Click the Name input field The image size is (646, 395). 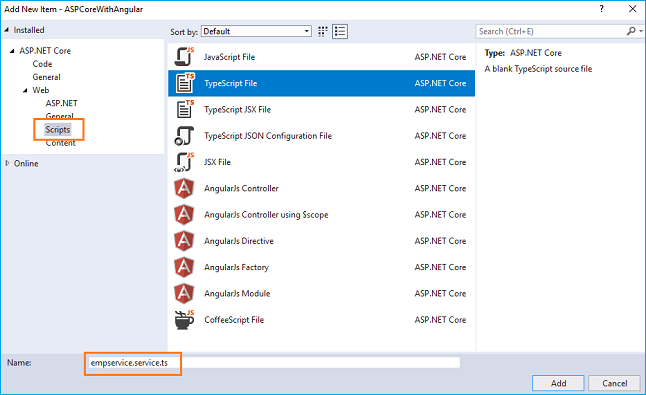coord(274,363)
